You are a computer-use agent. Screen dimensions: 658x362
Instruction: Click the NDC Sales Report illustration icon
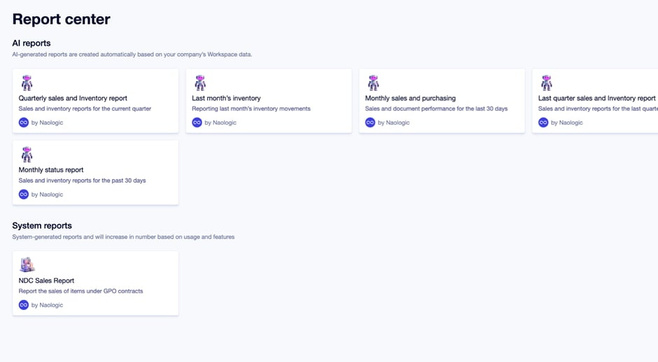click(x=27, y=265)
